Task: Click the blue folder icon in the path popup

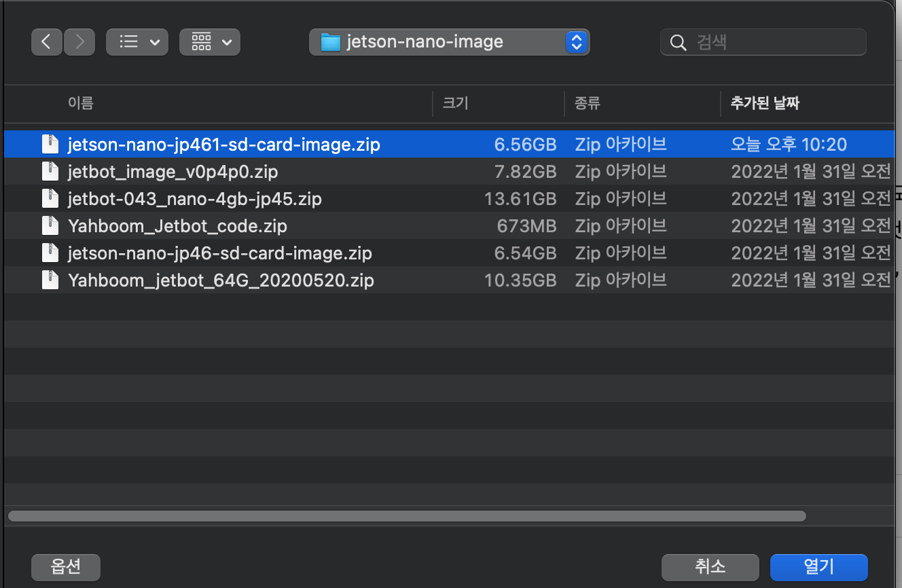Action: [x=330, y=42]
